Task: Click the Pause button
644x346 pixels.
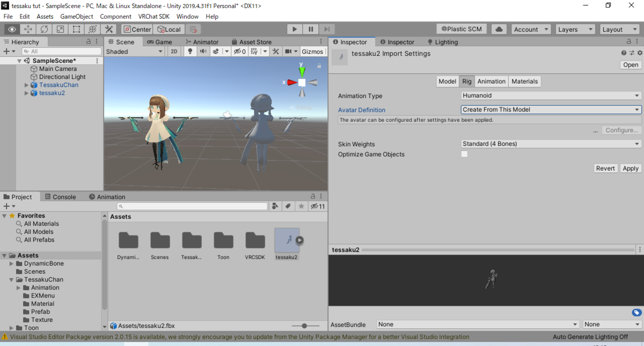Action: [311, 30]
